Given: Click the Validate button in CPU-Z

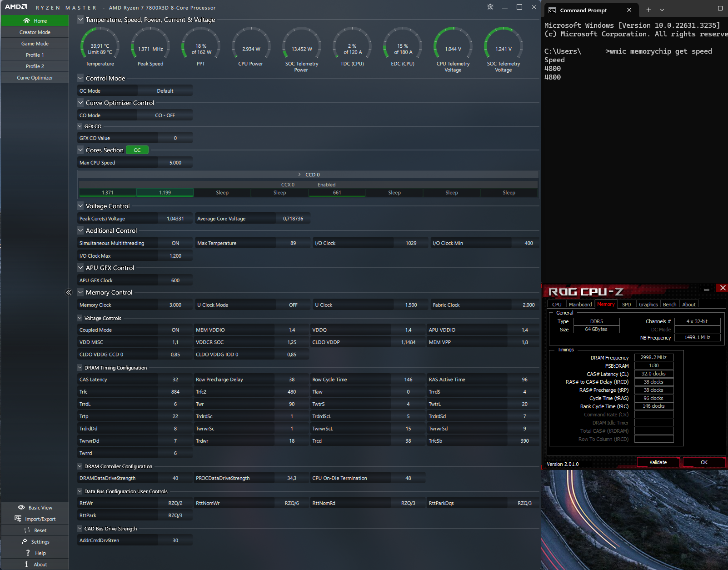Looking at the screenshot, I should [x=658, y=462].
